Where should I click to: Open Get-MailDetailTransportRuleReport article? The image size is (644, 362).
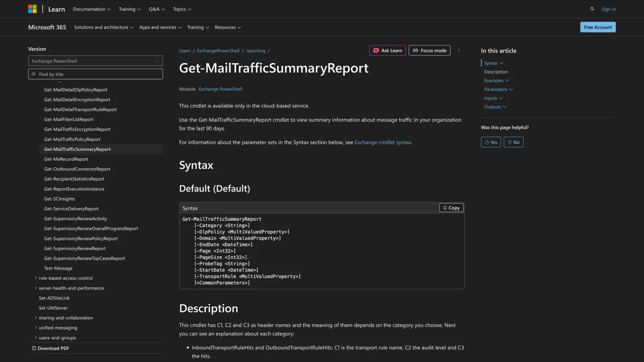click(80, 109)
